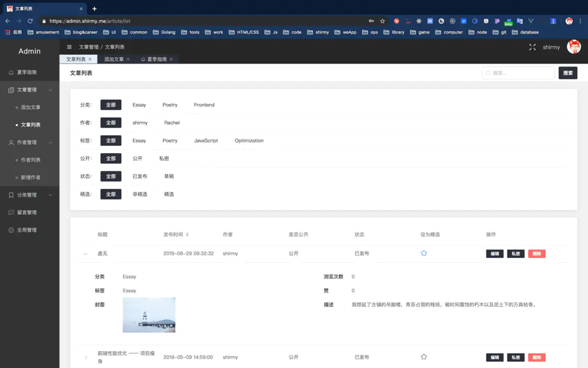Screen dimensions: 588x368
Task: Switch to 夏季指南 tab
Action: (157, 59)
